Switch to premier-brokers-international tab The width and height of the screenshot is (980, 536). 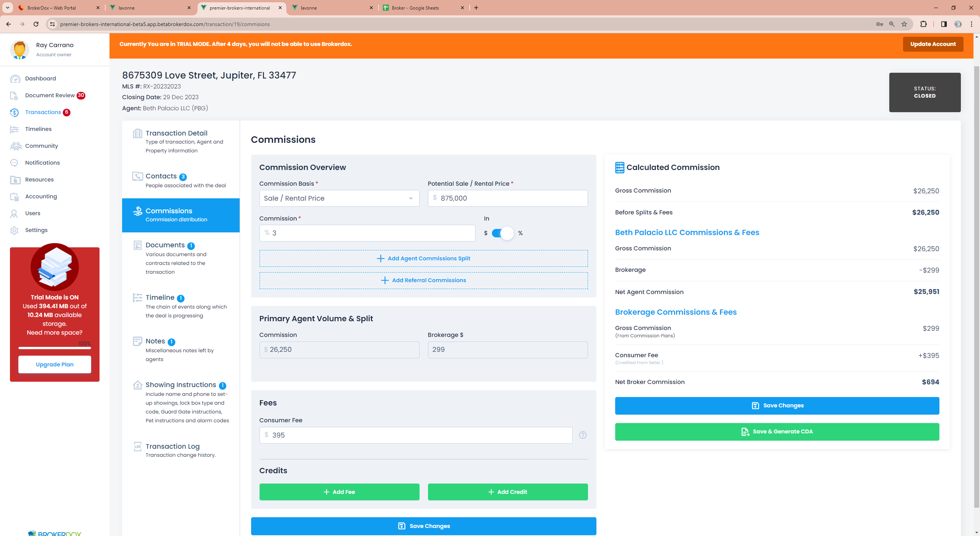[242, 8]
